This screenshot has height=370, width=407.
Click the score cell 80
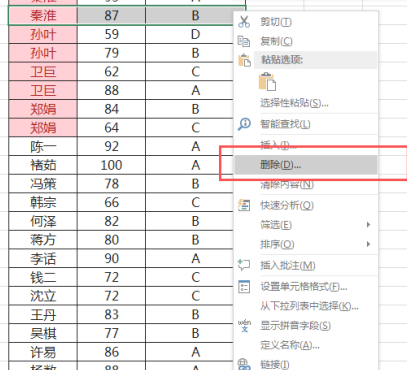111,239
